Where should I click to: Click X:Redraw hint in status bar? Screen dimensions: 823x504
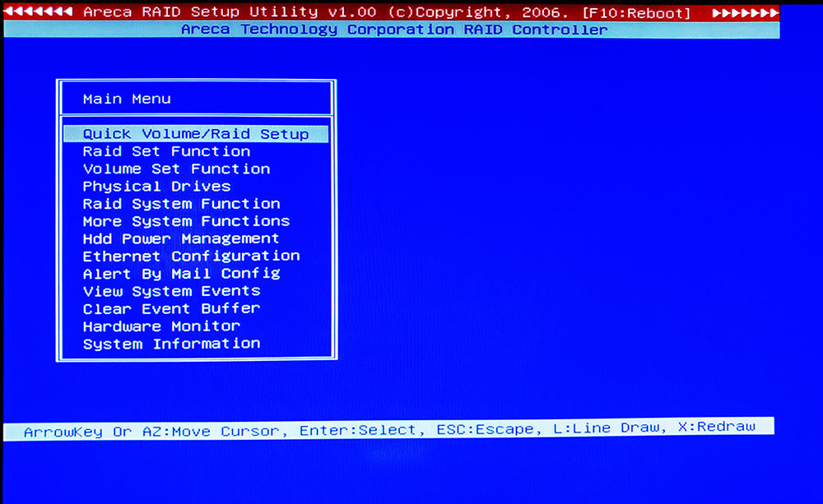coord(717,427)
